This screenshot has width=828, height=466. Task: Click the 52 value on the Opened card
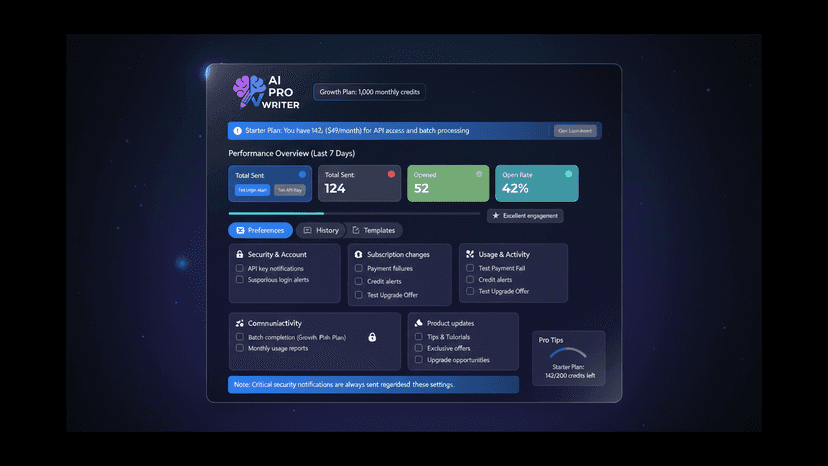coord(421,189)
